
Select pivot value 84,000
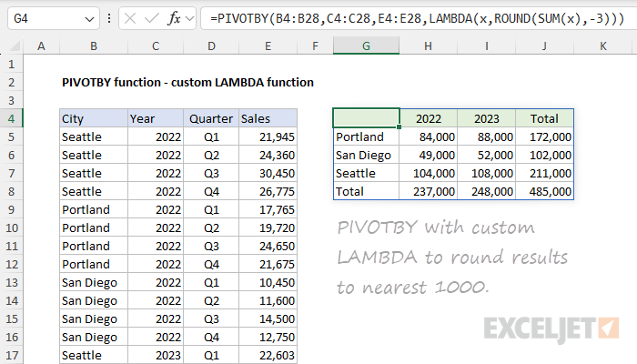pos(428,136)
